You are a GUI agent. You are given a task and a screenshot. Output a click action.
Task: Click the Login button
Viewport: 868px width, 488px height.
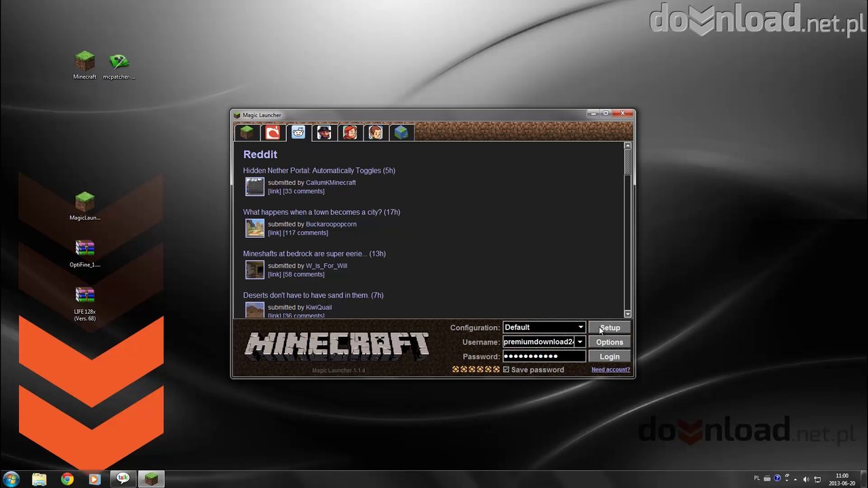tap(610, 357)
